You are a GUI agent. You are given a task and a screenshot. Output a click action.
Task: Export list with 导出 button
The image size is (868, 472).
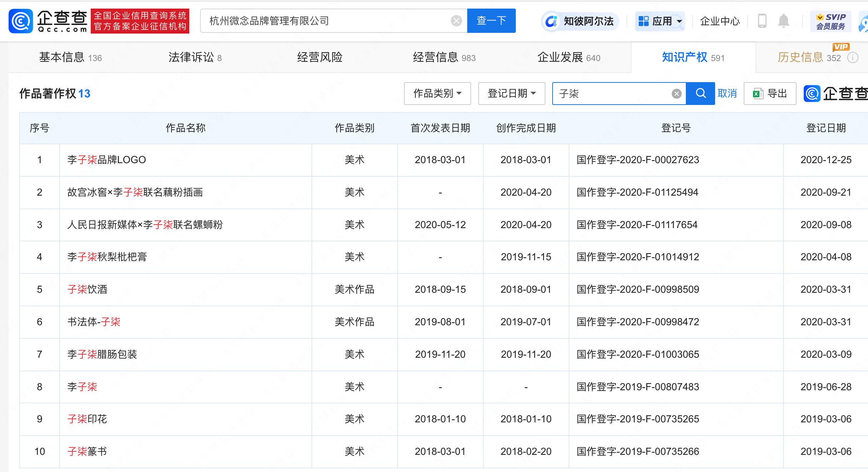click(x=770, y=94)
